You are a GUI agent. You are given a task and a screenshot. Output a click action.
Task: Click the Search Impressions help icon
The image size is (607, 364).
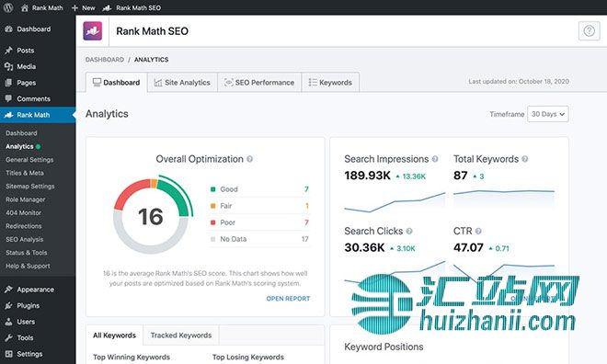pyautogui.click(x=435, y=159)
